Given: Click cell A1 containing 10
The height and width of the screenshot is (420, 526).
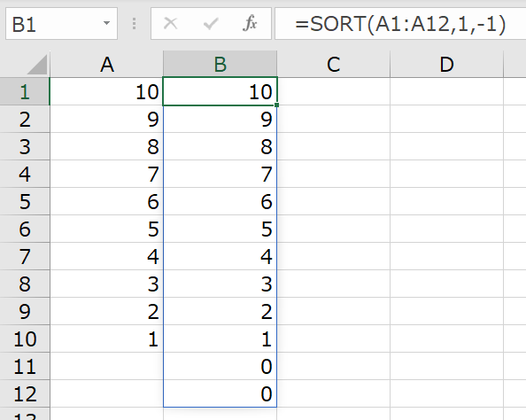Looking at the screenshot, I should [106, 91].
